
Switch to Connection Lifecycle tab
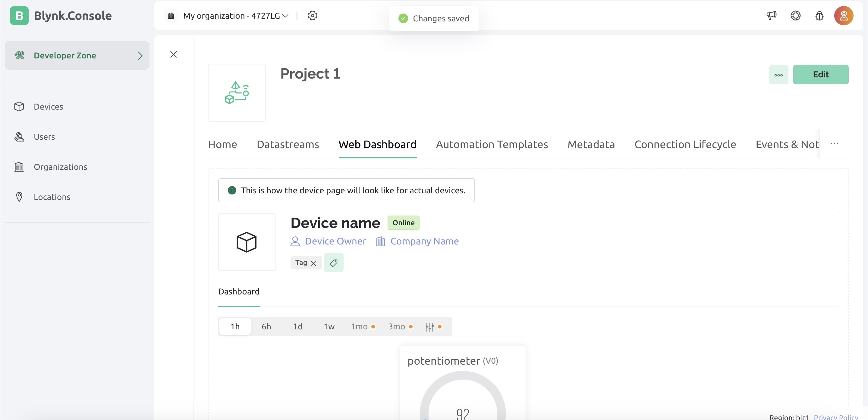pyautogui.click(x=685, y=145)
